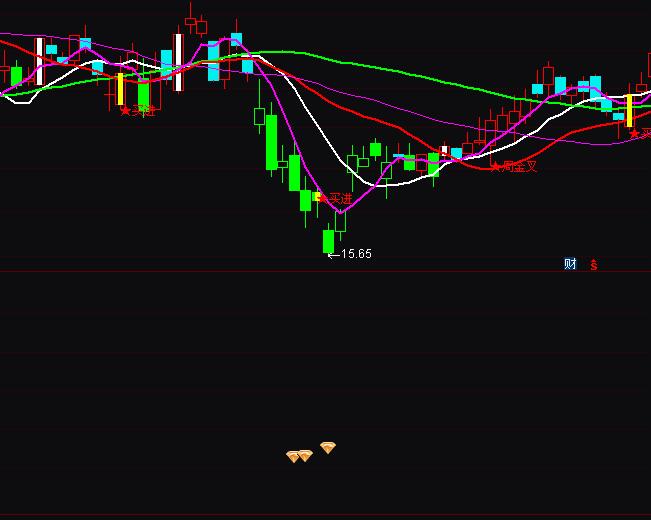Click the 买进 signal near the chart low
The image size is (651, 520).
tap(335, 199)
